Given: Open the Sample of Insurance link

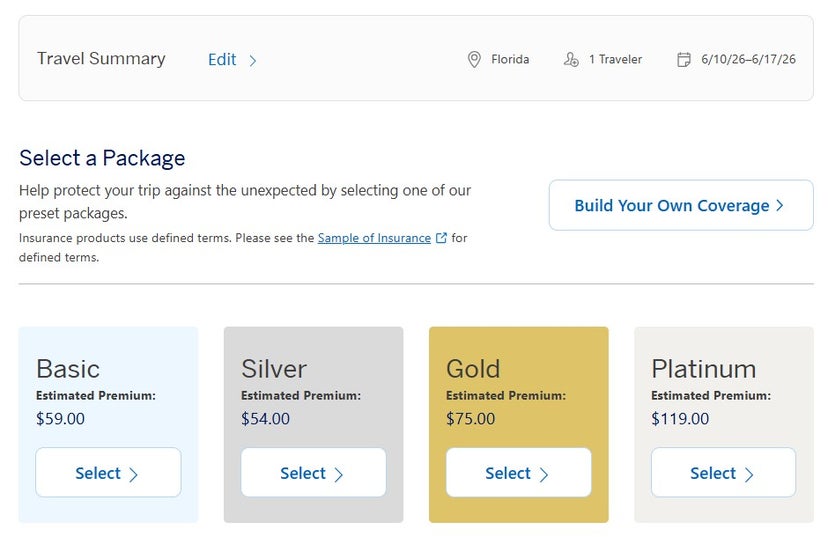Looking at the screenshot, I should 374,239.
